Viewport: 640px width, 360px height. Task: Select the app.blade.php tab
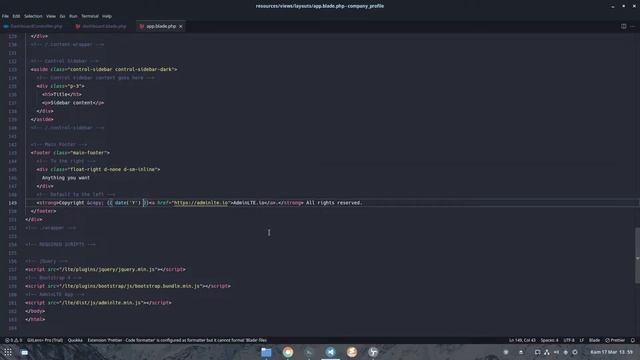coord(161,26)
